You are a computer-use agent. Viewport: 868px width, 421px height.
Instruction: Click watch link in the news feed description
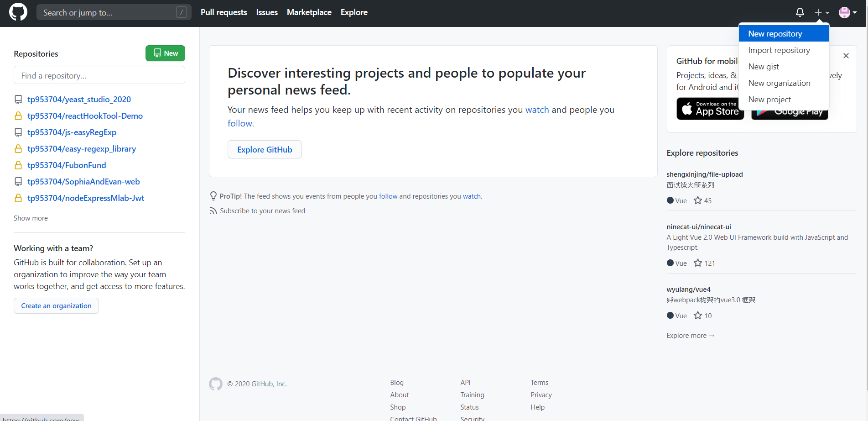[x=537, y=110]
